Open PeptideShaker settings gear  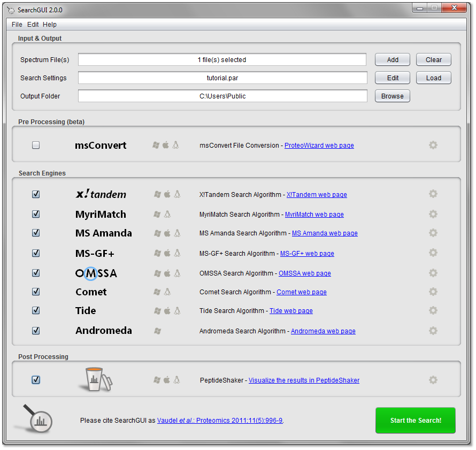(433, 380)
